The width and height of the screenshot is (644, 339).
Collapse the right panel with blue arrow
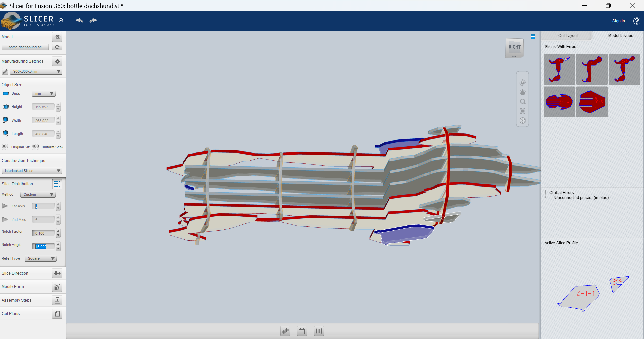tap(533, 36)
